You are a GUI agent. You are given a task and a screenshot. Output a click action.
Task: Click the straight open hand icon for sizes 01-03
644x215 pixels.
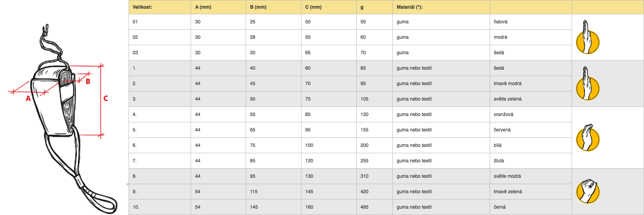click(587, 37)
